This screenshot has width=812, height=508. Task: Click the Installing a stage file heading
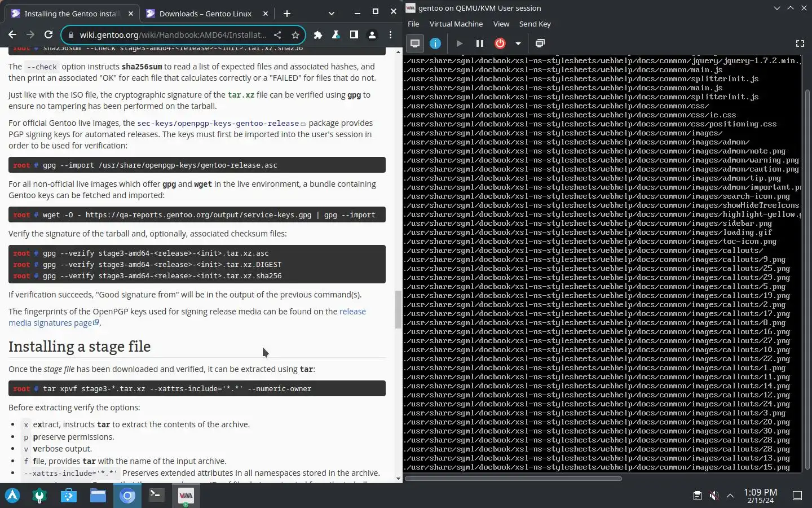coord(80,347)
